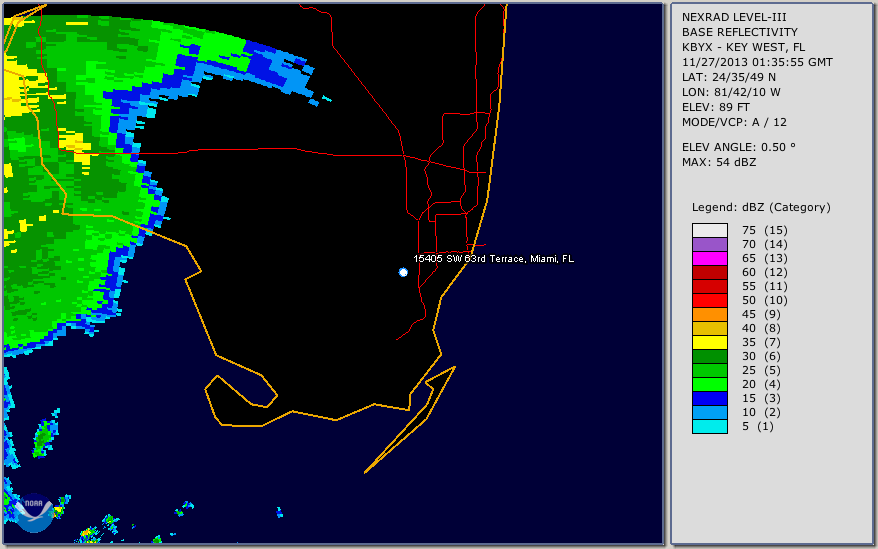Click the 'MODE/VCP: A / 12' text
Viewport: 878px width, 549px height.
734,122
